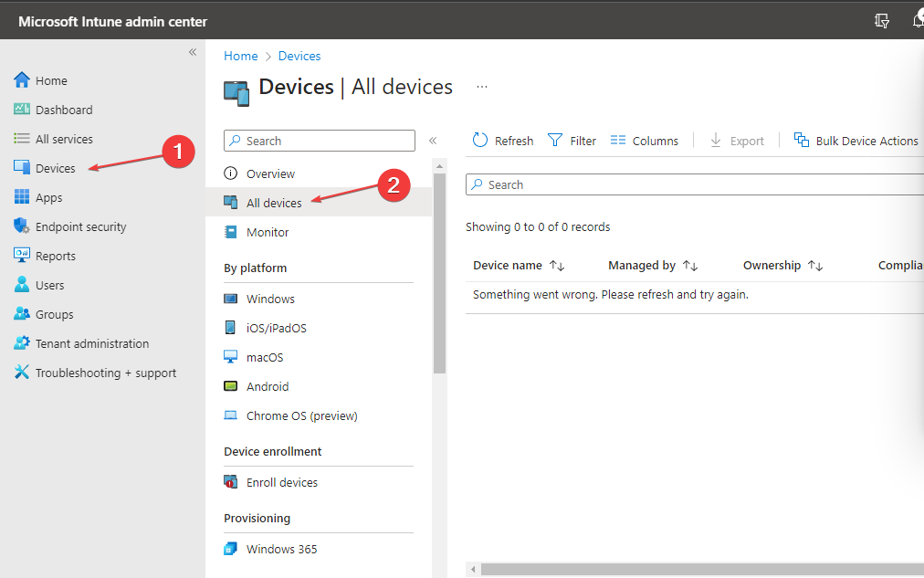Click the Refresh circular arrow icon
This screenshot has height=578, width=924.
coord(480,141)
